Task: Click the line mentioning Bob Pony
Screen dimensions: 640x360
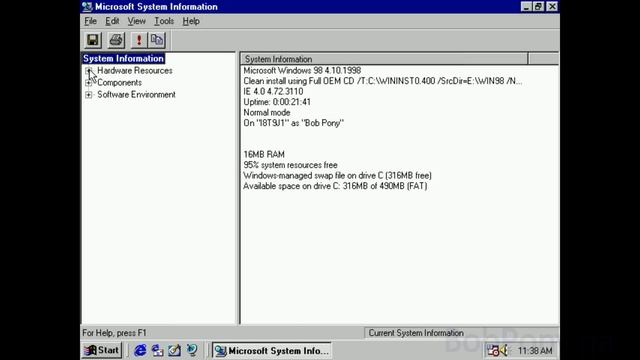Action: click(x=293, y=123)
